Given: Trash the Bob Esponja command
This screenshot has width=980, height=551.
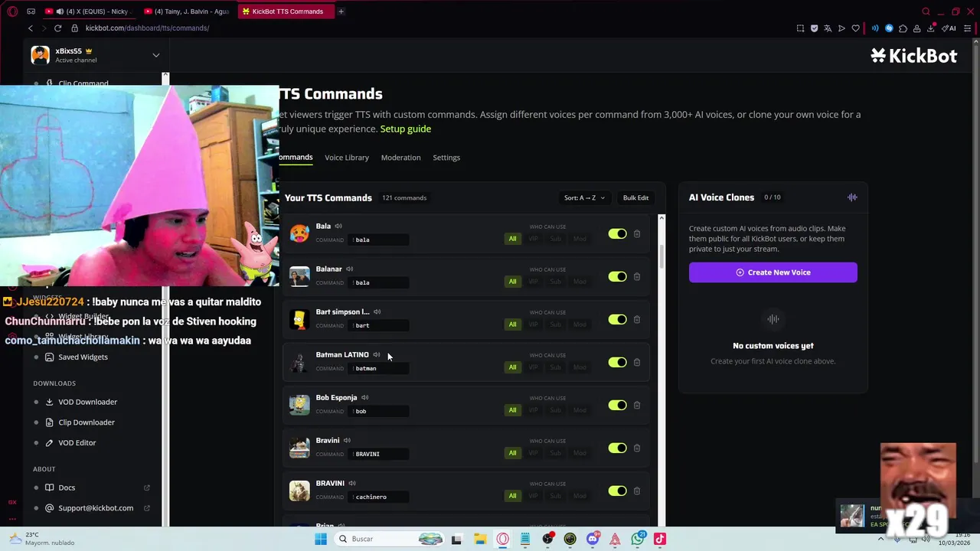Looking at the screenshot, I should tap(637, 405).
